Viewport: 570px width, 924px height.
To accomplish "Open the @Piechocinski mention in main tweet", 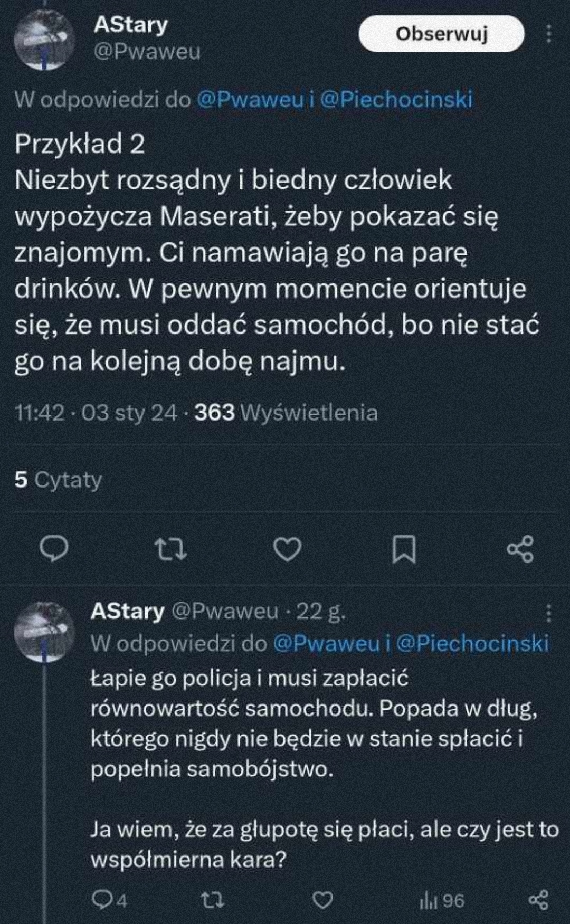I will tap(396, 100).
